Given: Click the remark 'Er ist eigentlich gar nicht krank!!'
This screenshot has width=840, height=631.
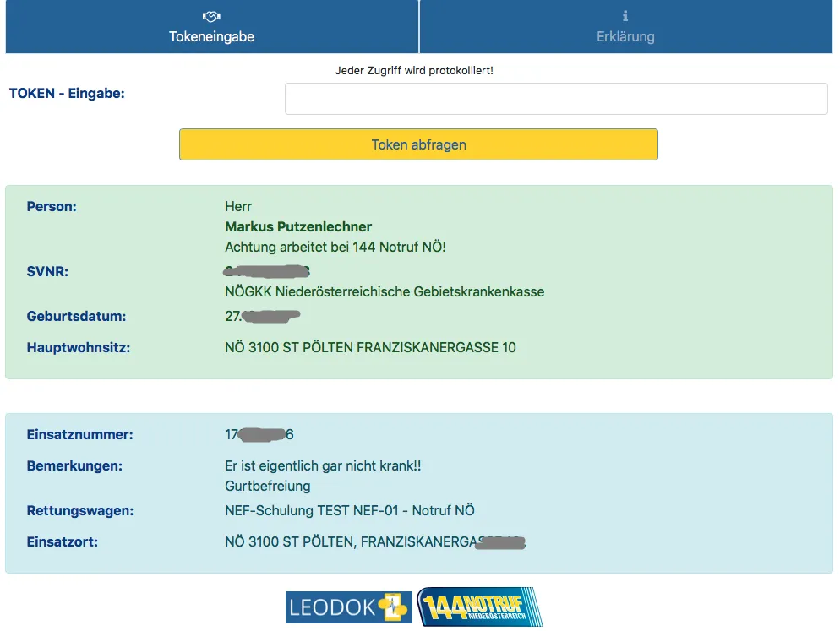Looking at the screenshot, I should [x=324, y=465].
